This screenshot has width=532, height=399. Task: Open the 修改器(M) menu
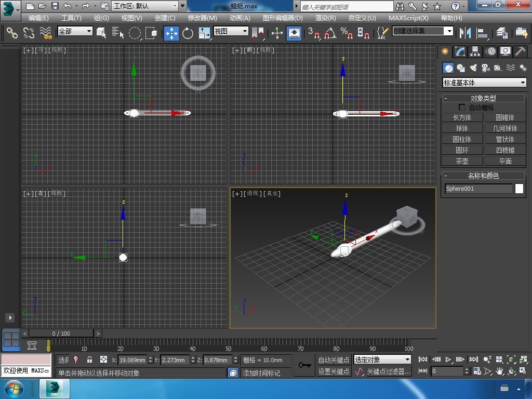202,18
